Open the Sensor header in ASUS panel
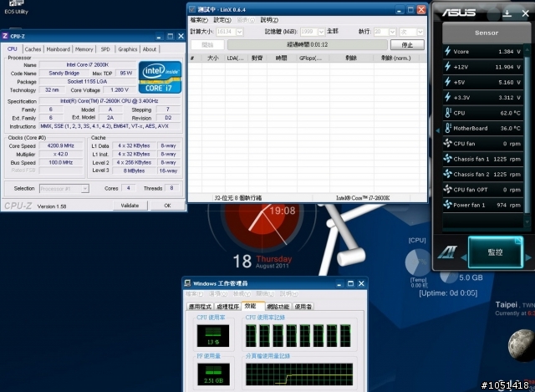Screen dimensions: 535x392 [487, 33]
